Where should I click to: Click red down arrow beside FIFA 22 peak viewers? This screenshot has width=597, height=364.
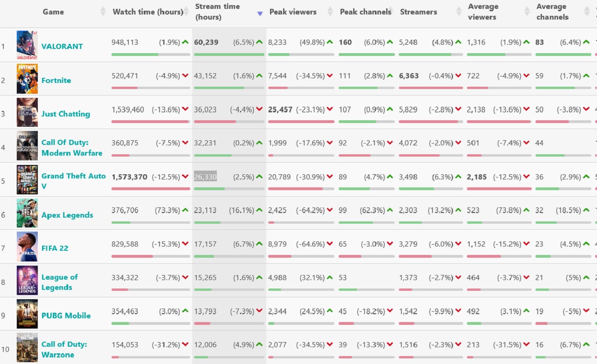tap(330, 244)
